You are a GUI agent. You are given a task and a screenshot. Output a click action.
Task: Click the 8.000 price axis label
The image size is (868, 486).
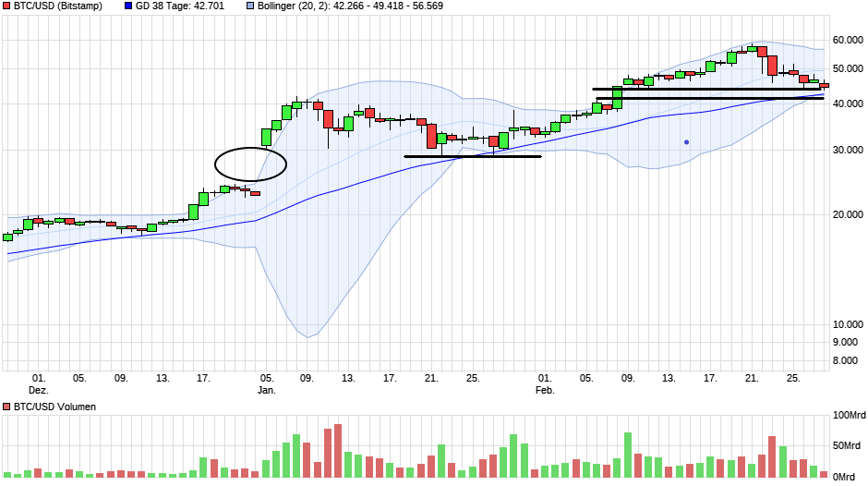pyautogui.click(x=845, y=360)
